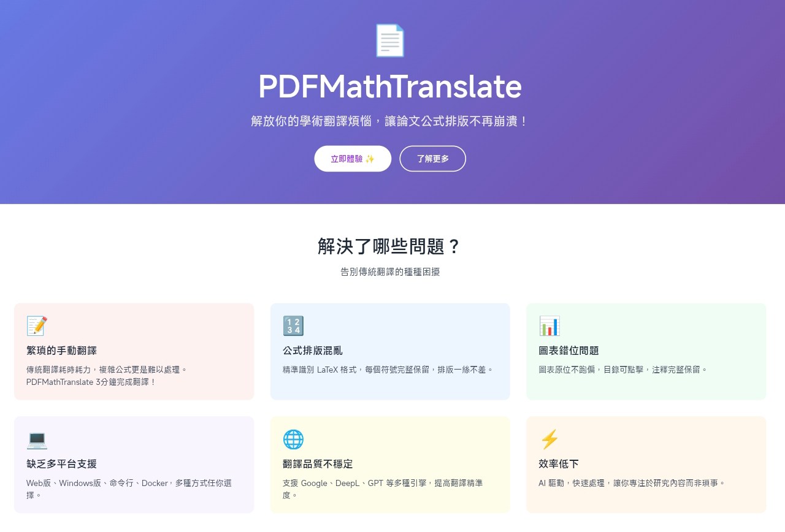
Task: Click the description mentioning 3分鐘完成翻譯
Action: [x=107, y=376]
